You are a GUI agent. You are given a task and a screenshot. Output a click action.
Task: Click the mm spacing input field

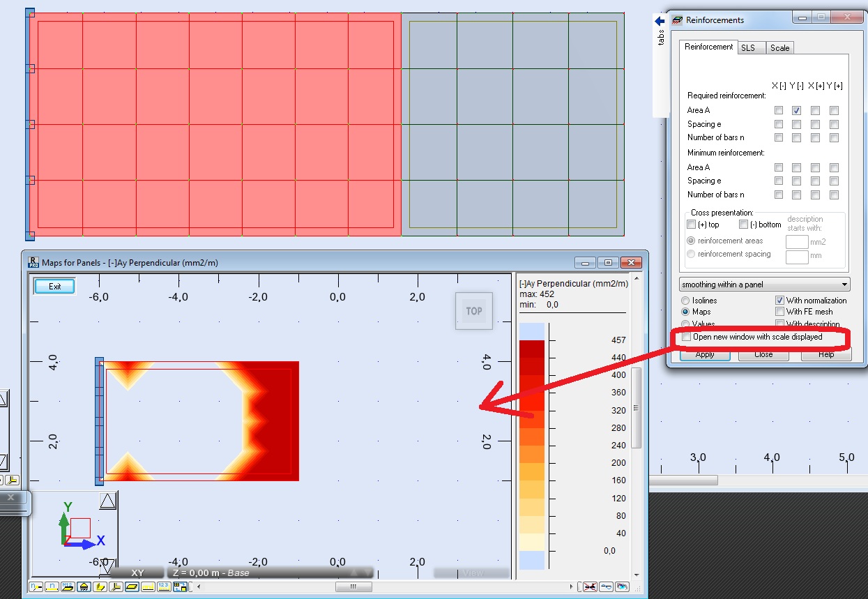[797, 257]
